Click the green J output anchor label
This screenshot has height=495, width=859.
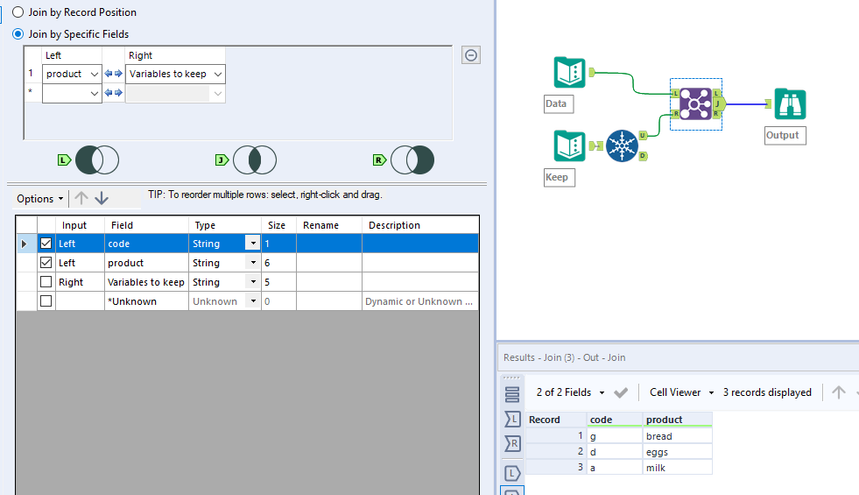(221, 160)
